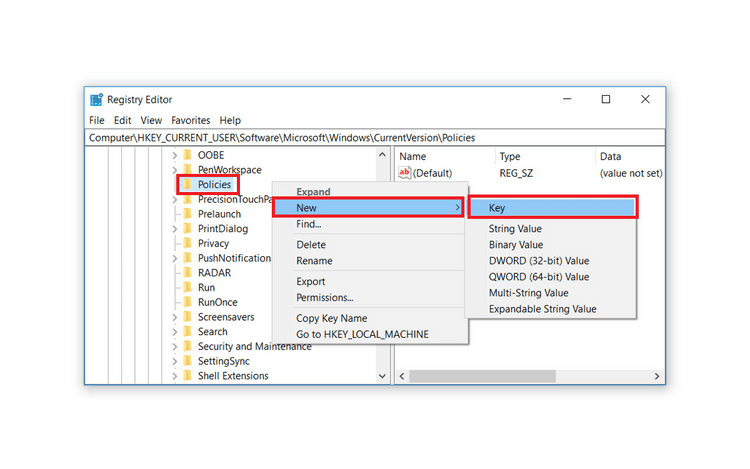Click the PrintDialog folder icon

(x=188, y=229)
